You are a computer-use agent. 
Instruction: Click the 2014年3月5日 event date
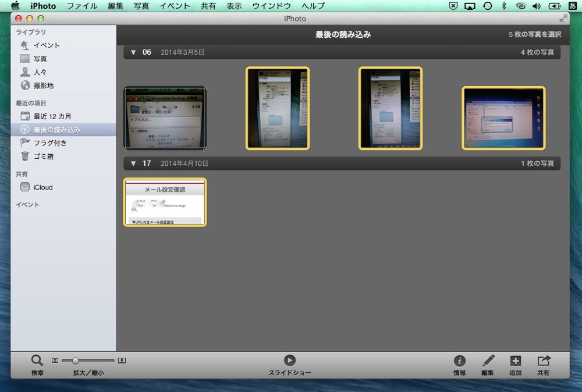pos(182,52)
